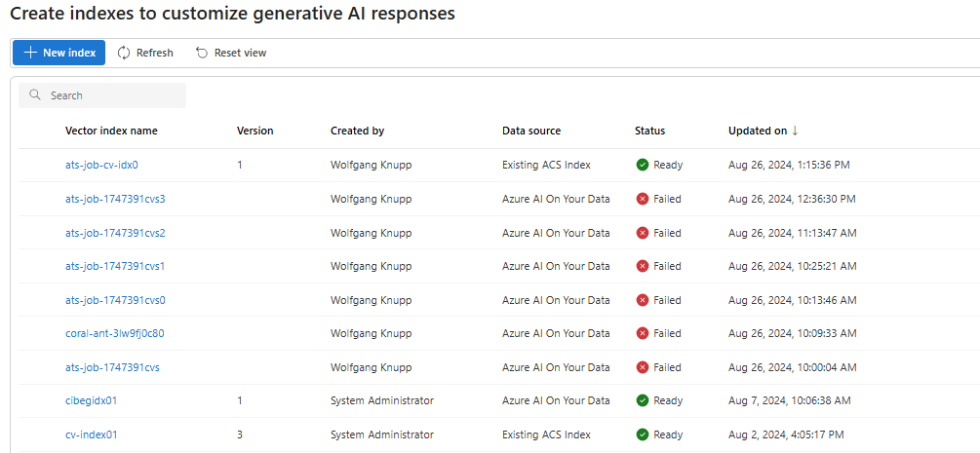Click the red Failed icon for coral-ant-3lw9fj0c80
This screenshot has width=980, height=453.
click(x=643, y=333)
